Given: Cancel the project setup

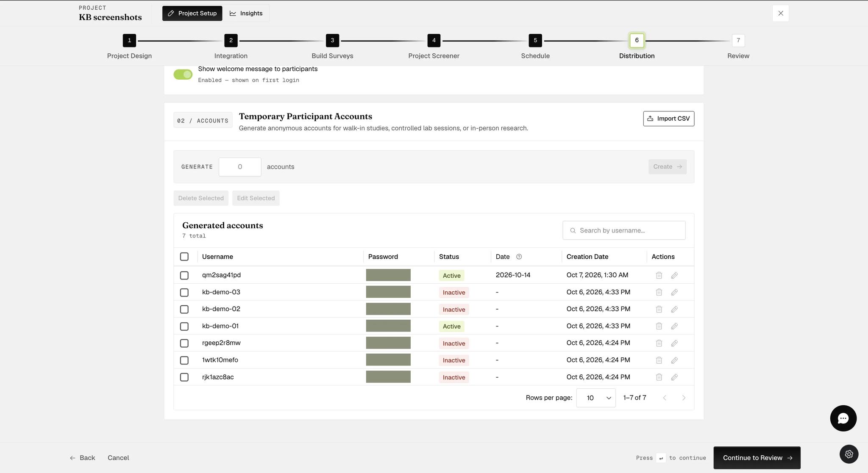Looking at the screenshot, I should click(118, 458).
